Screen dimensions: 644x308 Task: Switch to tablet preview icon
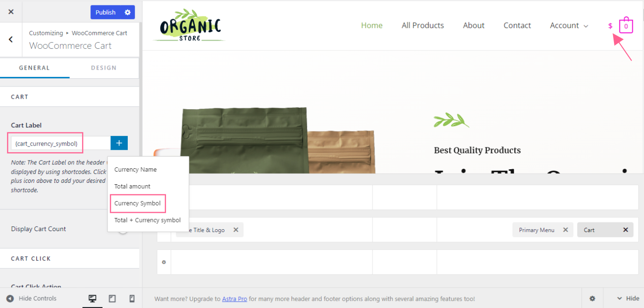click(x=112, y=298)
